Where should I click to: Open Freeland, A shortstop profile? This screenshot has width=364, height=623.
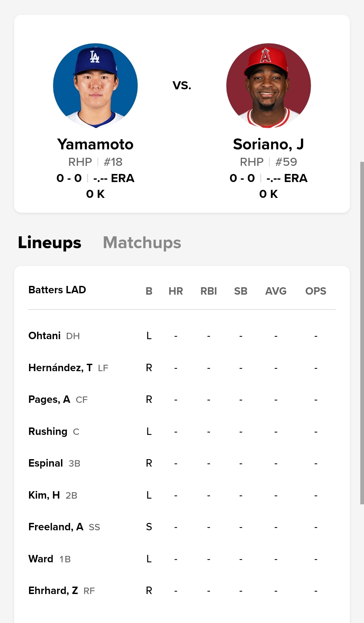coord(56,527)
